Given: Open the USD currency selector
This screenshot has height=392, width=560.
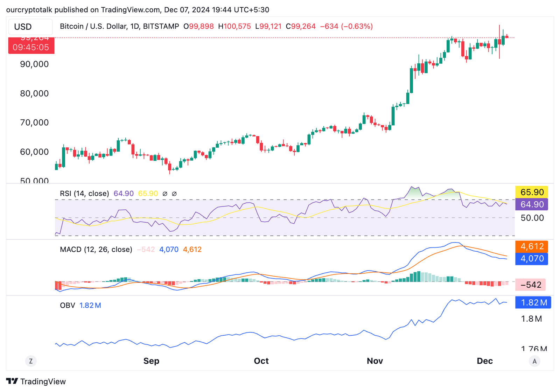Looking at the screenshot, I should coord(30,27).
